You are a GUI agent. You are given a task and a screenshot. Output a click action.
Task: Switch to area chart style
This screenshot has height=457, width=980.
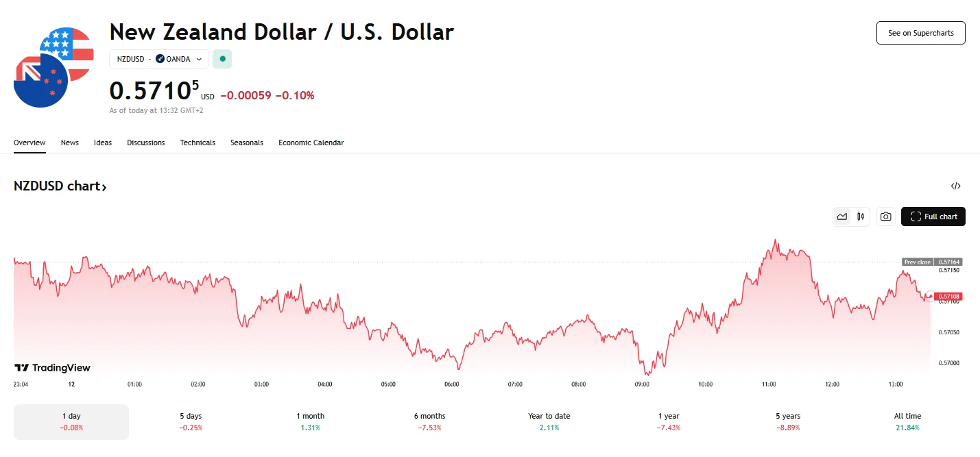pyautogui.click(x=842, y=217)
